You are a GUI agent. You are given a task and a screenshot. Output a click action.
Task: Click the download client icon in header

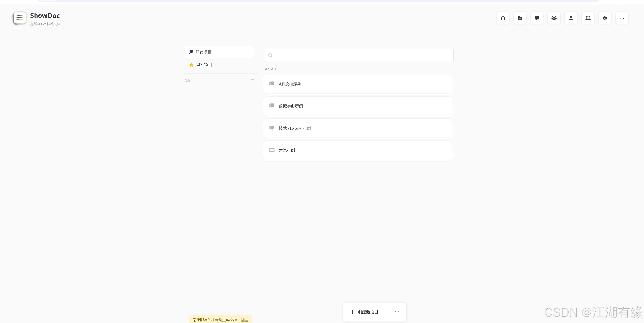point(588,18)
